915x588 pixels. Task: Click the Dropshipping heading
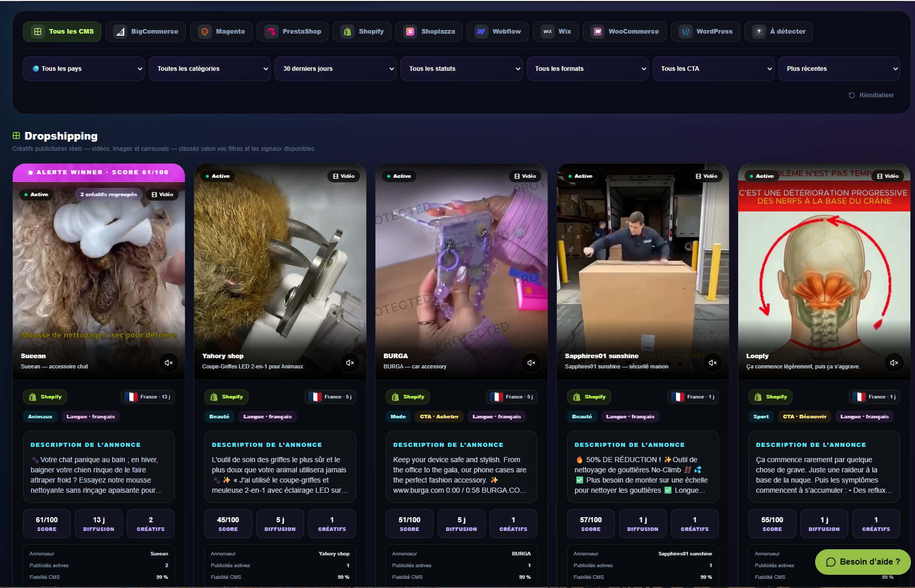point(61,136)
